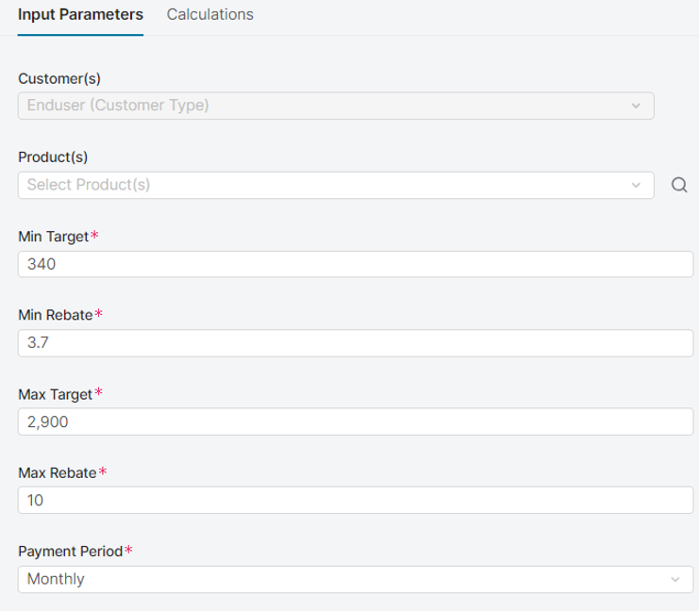Open the Select Product(s) dropdown field
The width and height of the screenshot is (700, 611).
pos(321,185)
